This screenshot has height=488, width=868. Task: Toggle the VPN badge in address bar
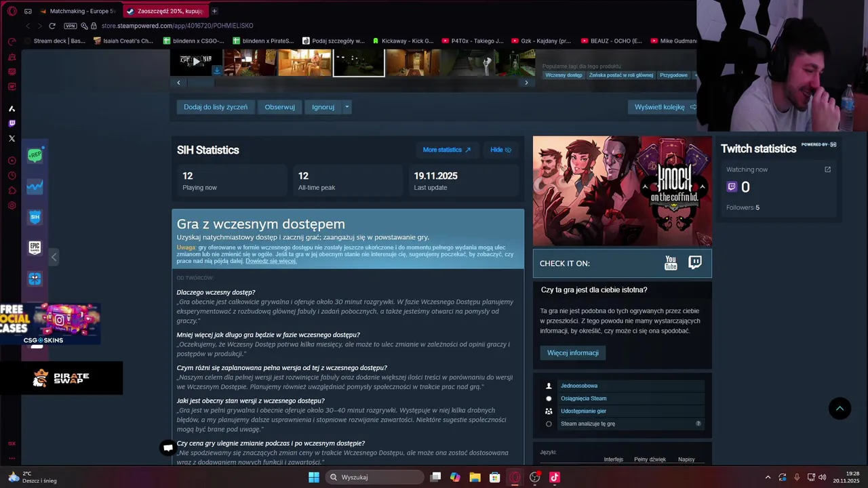click(x=70, y=26)
